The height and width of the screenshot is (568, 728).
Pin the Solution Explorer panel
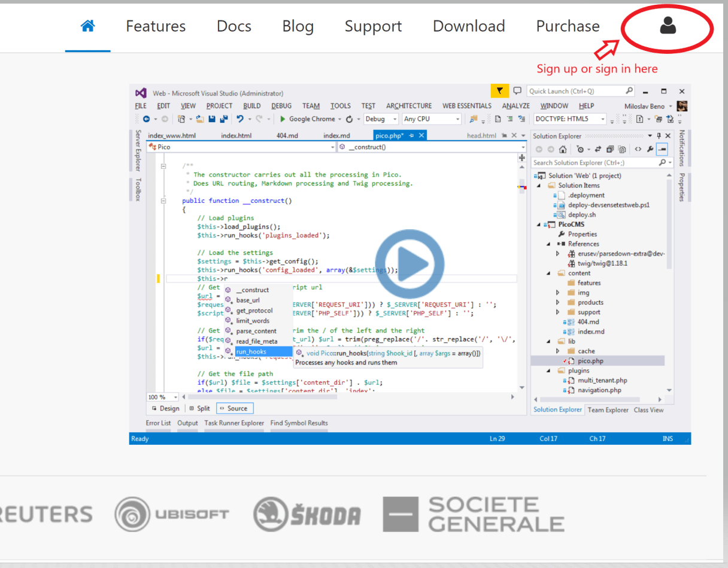(659, 136)
